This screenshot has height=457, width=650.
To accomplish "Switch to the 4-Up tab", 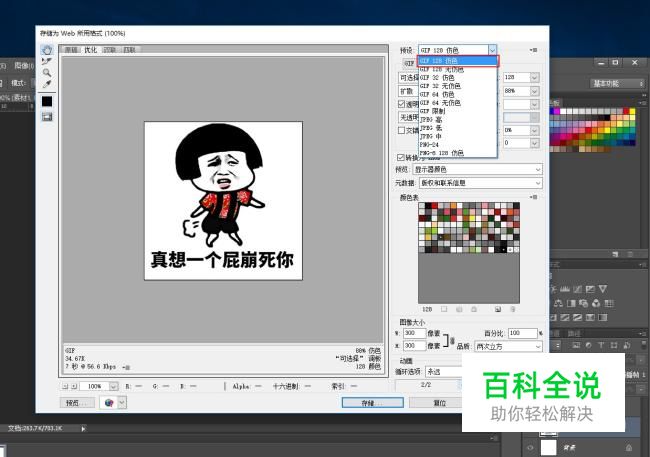I will pyautogui.click(x=129, y=50).
